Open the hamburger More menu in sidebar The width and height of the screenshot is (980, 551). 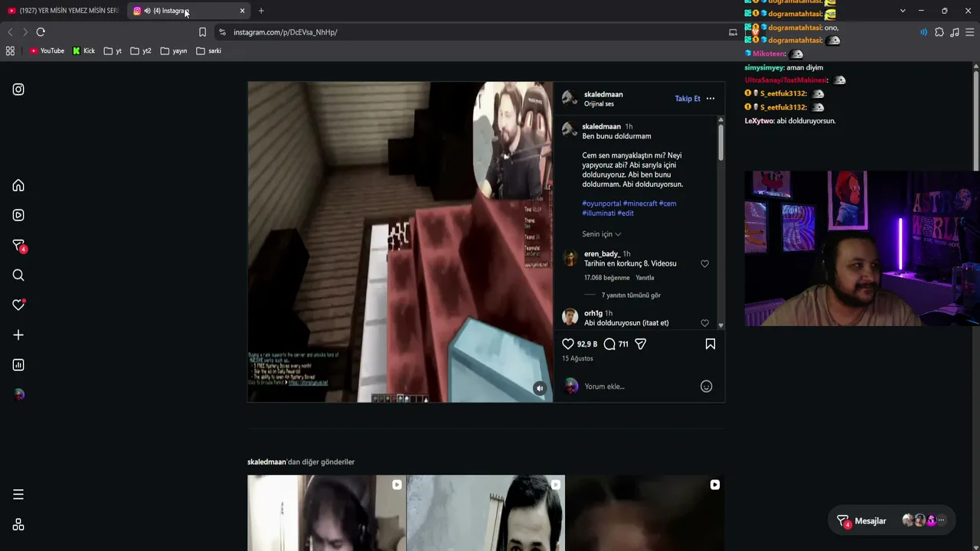(x=18, y=494)
